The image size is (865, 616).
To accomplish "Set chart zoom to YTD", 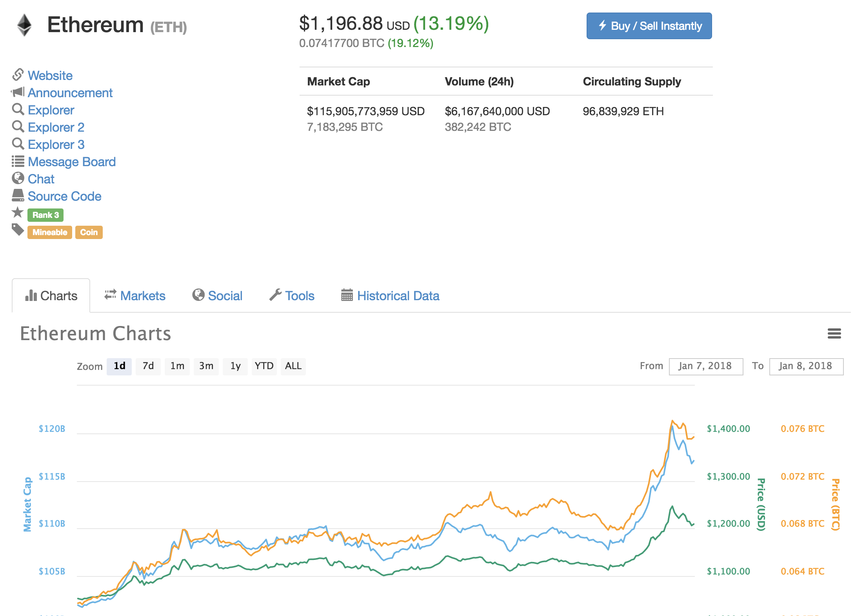I will [264, 366].
